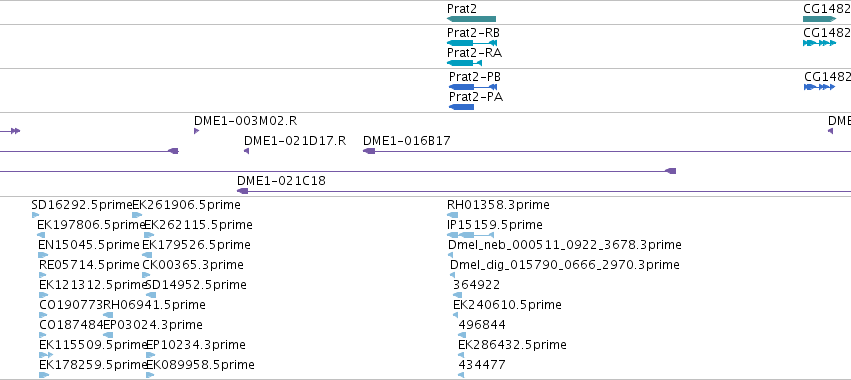The height and width of the screenshot is (380, 851).
Task: Click the Prat2-RB transcript glyph
Action: point(472,43)
